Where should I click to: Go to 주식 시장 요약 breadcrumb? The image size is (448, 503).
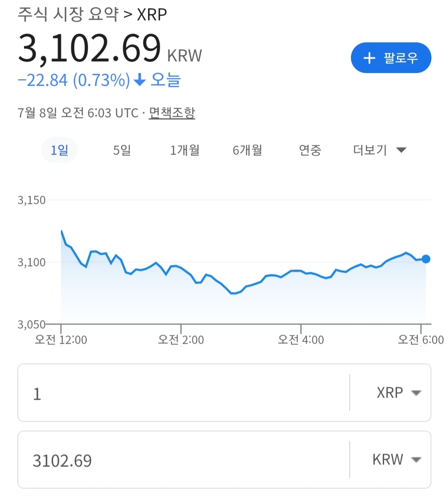click(x=68, y=15)
